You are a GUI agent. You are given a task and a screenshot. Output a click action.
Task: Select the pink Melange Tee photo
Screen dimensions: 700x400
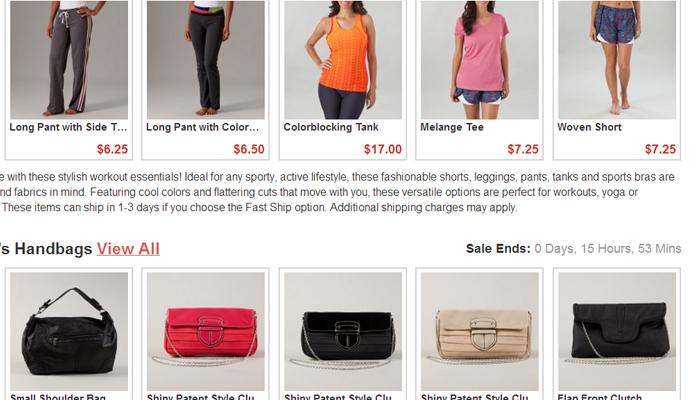(479, 59)
